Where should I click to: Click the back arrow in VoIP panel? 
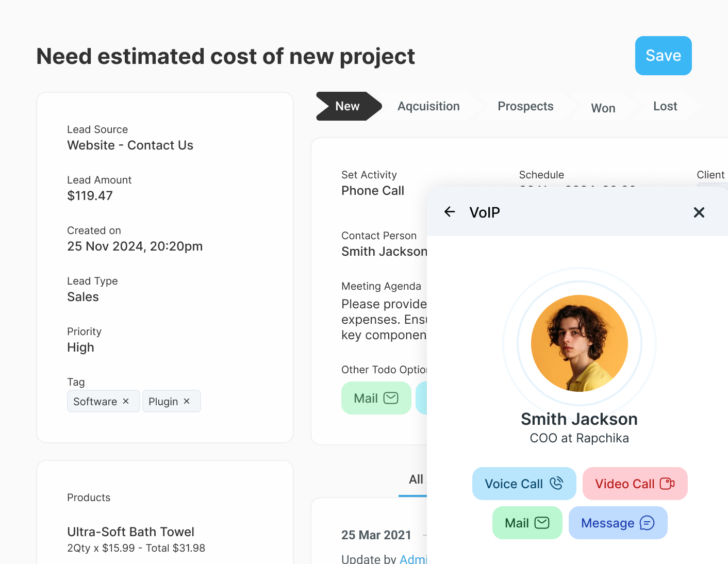pyautogui.click(x=450, y=212)
